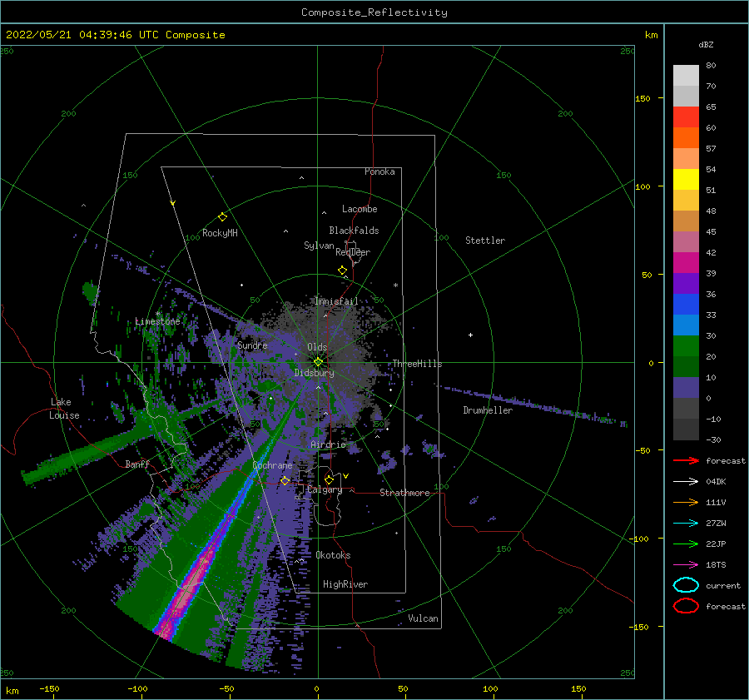This screenshot has height=700, width=749.
Task: Click the Cochrane label
Action: point(272,465)
